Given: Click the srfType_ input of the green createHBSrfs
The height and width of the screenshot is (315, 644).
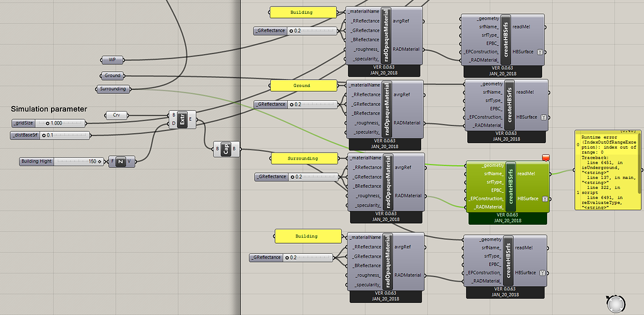Looking at the screenshot, I should (x=495, y=182).
